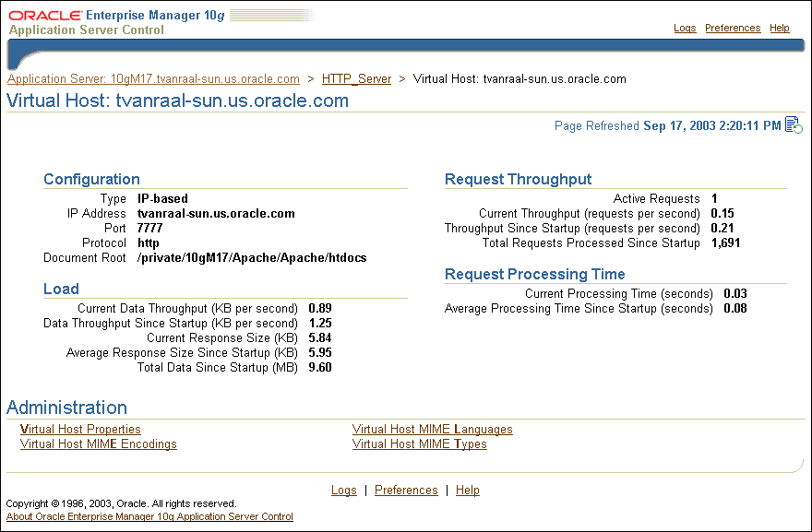Open About Oracle Enterprise Manager 10g link
Screen dimensions: 812x532
click(149, 516)
